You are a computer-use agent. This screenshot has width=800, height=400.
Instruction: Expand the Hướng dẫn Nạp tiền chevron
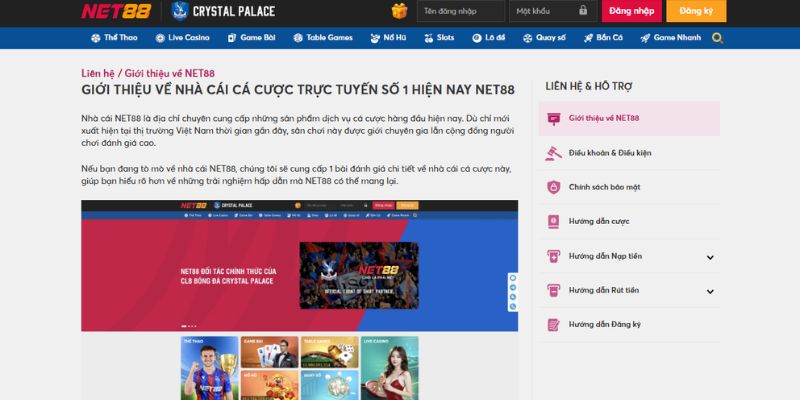pos(710,257)
